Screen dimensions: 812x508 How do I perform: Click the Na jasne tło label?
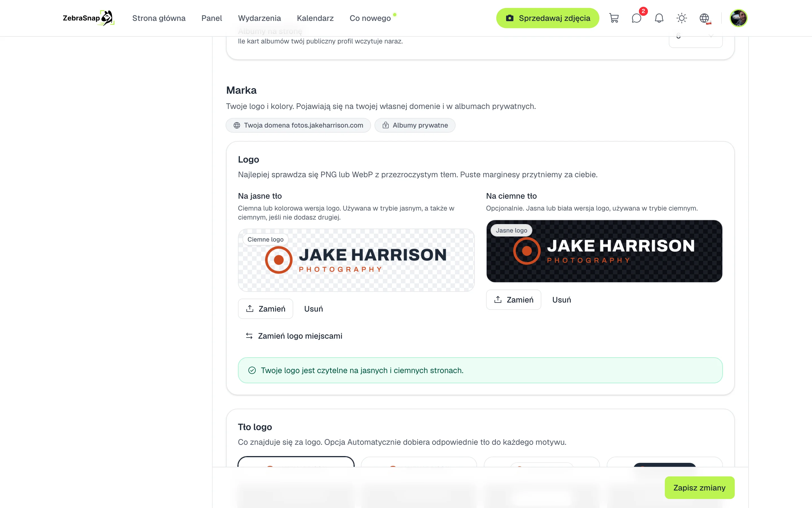click(260, 196)
